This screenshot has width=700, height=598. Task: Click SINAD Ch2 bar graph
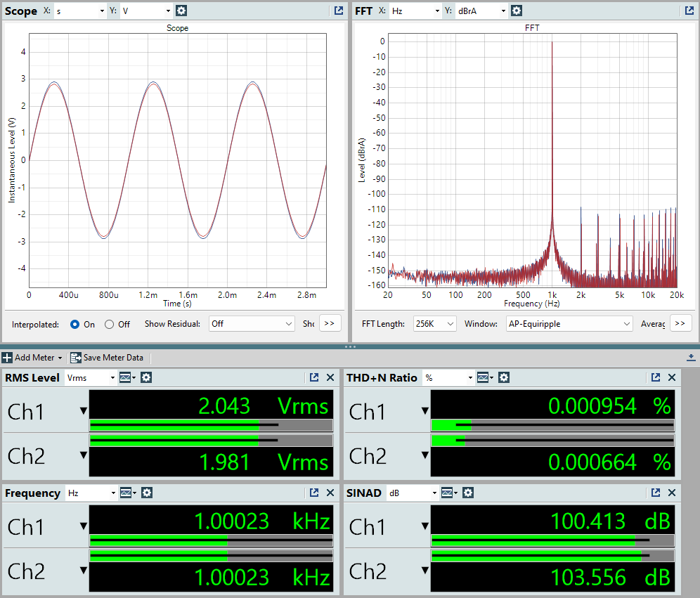click(x=552, y=556)
